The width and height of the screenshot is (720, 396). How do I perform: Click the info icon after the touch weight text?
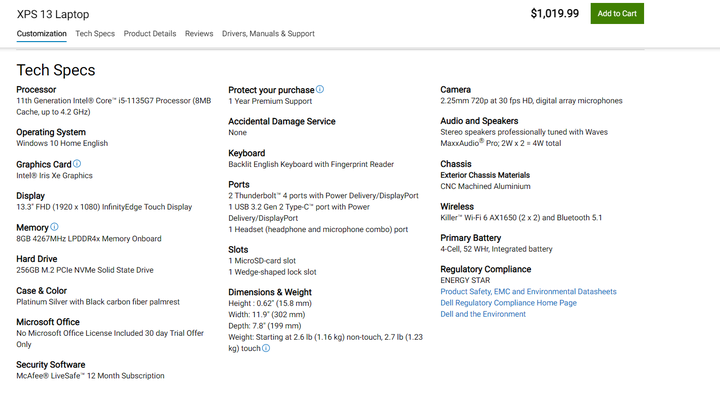[x=266, y=348]
